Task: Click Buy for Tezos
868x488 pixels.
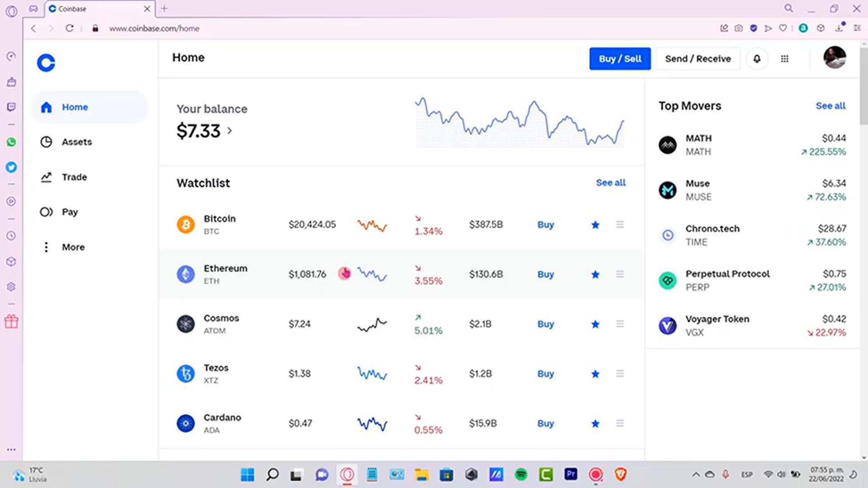Action: click(546, 374)
